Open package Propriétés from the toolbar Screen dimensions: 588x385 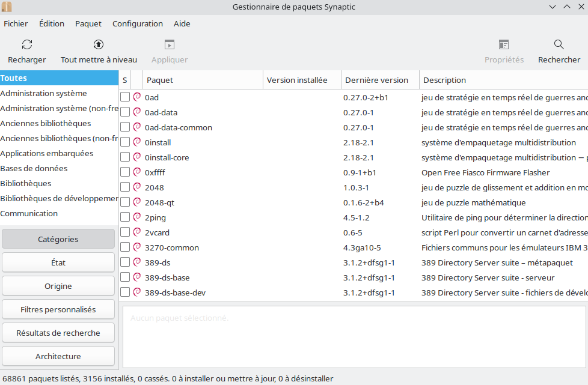[x=504, y=44]
